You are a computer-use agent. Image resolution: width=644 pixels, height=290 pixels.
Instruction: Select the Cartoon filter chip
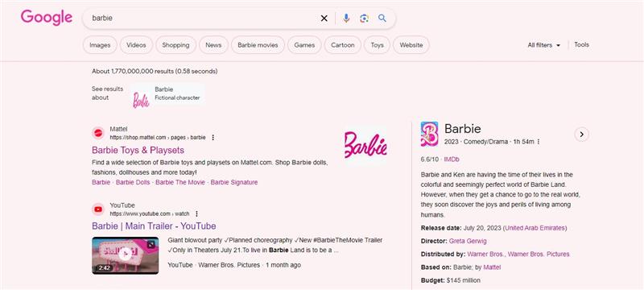343,45
